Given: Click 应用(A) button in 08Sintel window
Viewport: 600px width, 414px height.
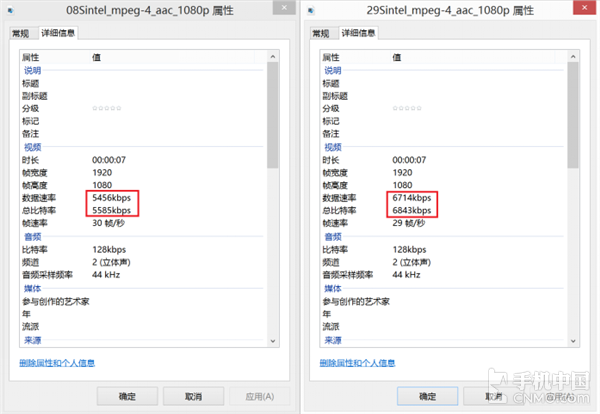Looking at the screenshot, I should [260, 396].
